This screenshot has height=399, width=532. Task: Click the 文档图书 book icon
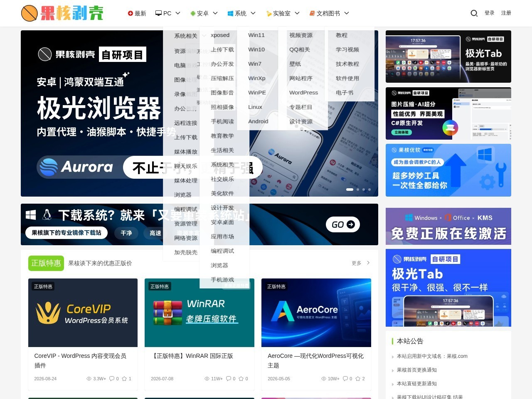(312, 13)
